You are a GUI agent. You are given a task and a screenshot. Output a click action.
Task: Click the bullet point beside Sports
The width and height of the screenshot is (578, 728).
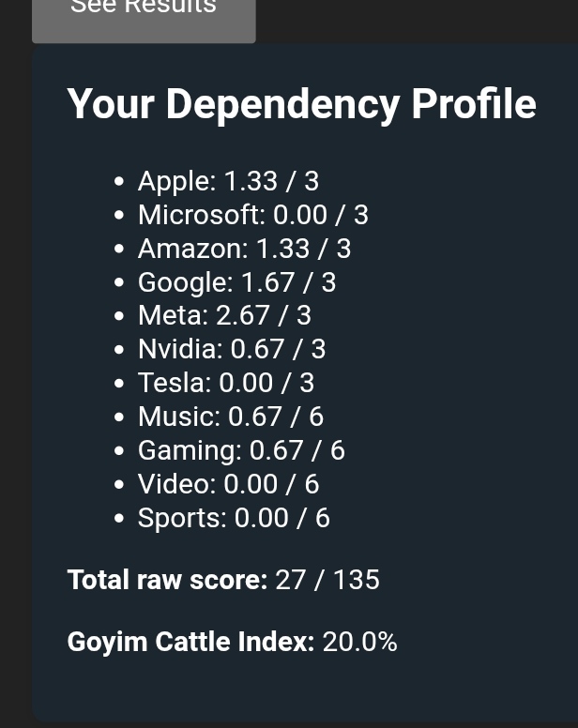pos(118,519)
